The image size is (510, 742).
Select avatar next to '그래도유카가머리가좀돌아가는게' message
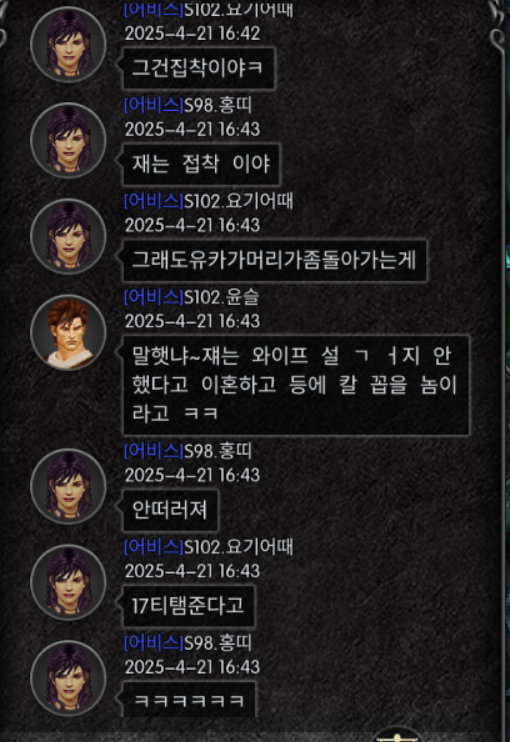(x=68, y=237)
